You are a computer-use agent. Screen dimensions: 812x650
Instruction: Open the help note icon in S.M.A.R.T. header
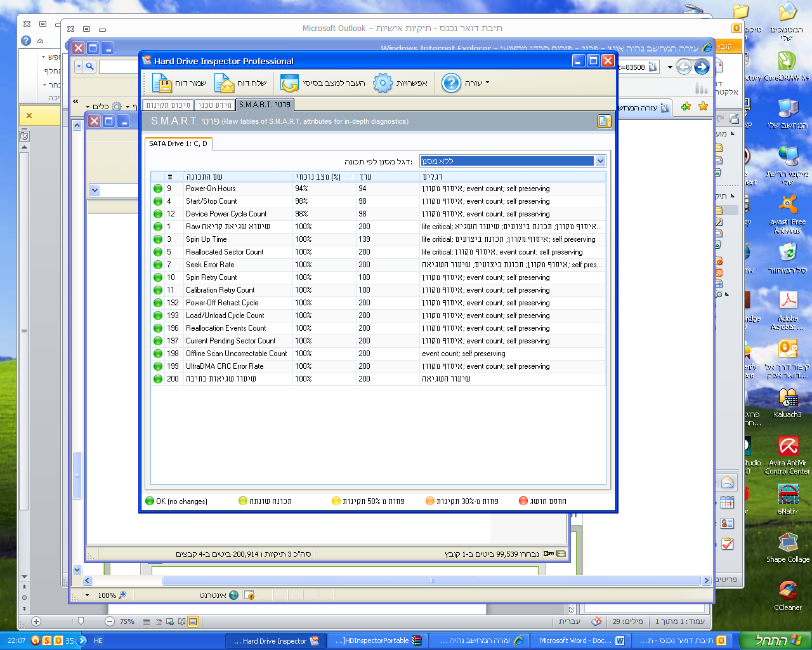[604, 121]
